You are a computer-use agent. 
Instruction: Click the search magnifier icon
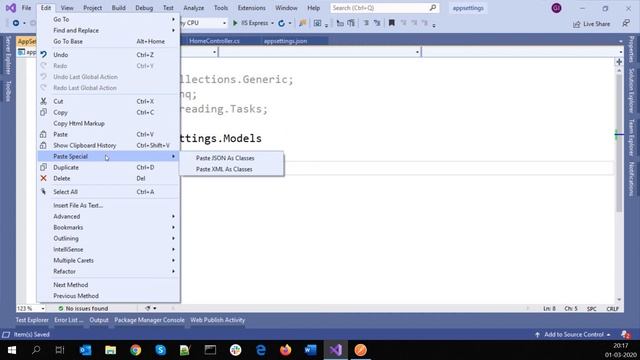433,8
